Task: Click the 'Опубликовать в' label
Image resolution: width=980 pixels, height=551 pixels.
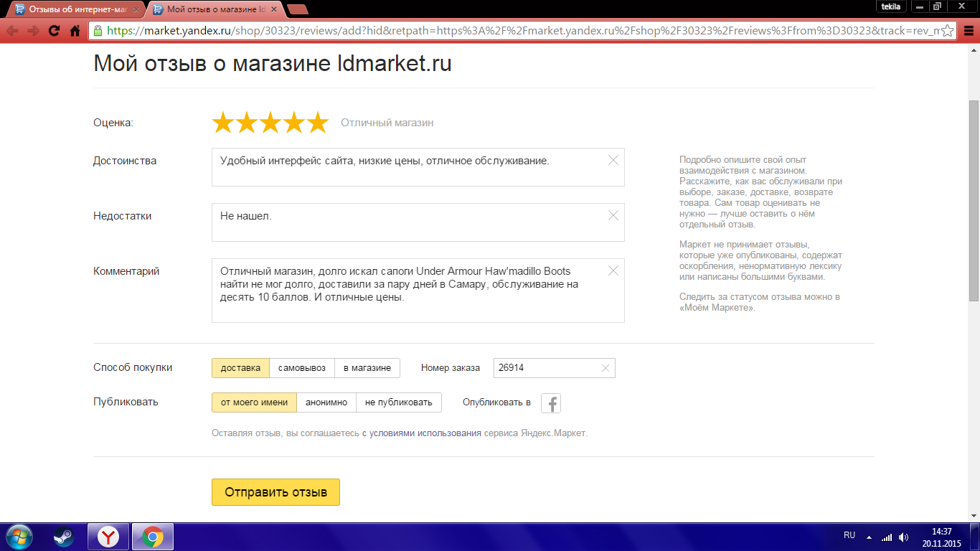Action: pos(496,402)
